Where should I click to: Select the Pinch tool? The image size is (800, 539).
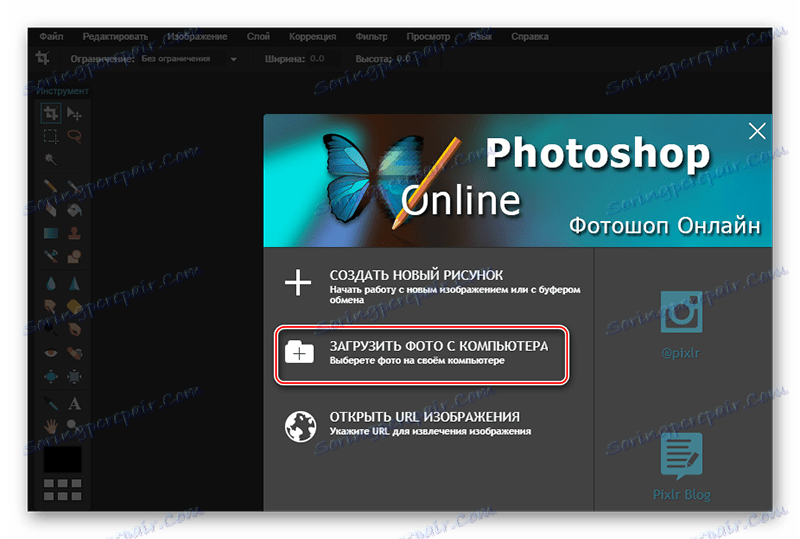pyautogui.click(x=74, y=377)
